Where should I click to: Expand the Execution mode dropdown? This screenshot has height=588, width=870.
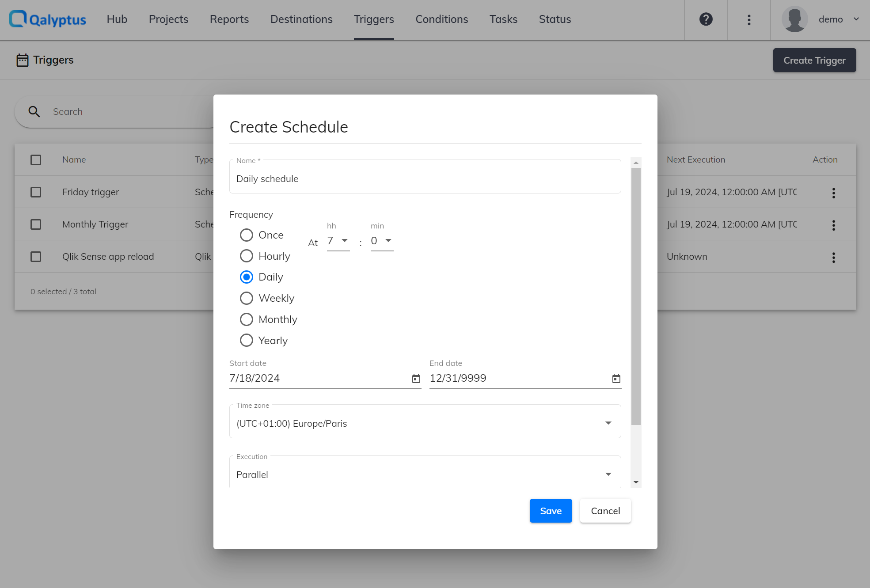(608, 474)
